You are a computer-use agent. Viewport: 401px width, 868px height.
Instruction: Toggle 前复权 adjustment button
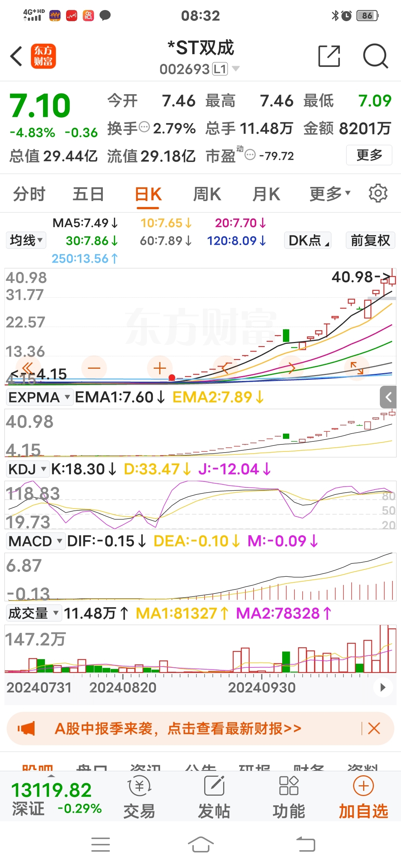tap(370, 240)
